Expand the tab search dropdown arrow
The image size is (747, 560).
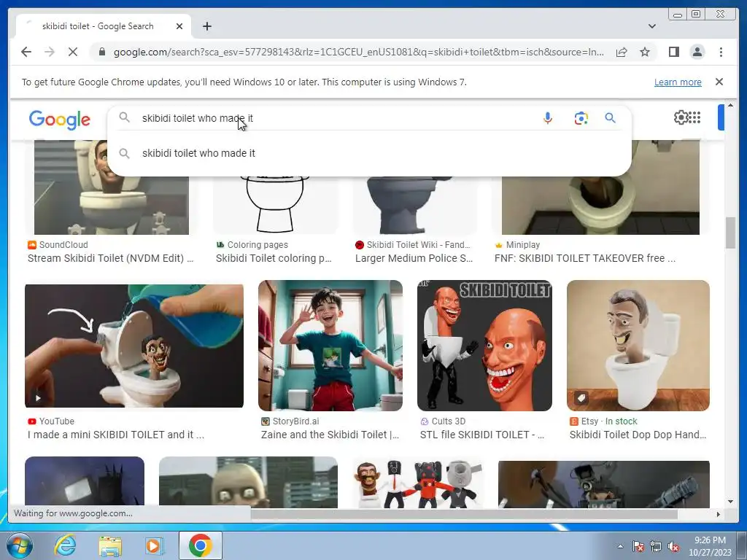point(652,26)
